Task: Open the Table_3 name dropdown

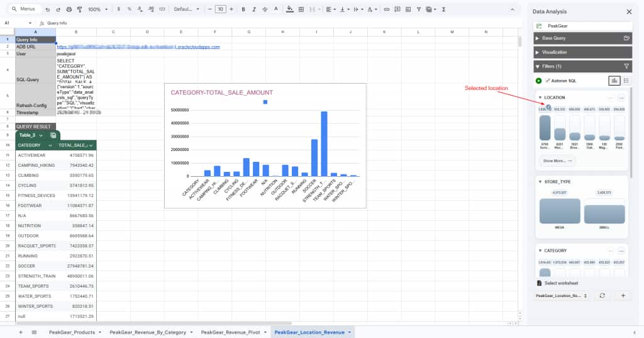Action: [x=41, y=135]
